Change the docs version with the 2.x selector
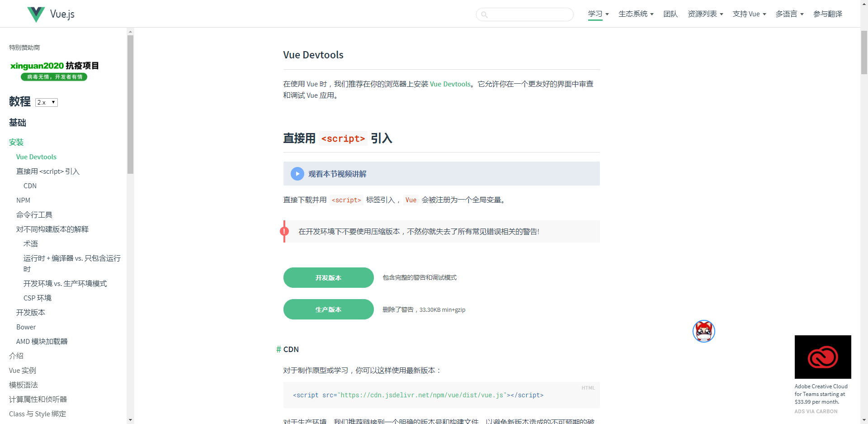Viewport: 868px width, 424px height. click(x=46, y=102)
